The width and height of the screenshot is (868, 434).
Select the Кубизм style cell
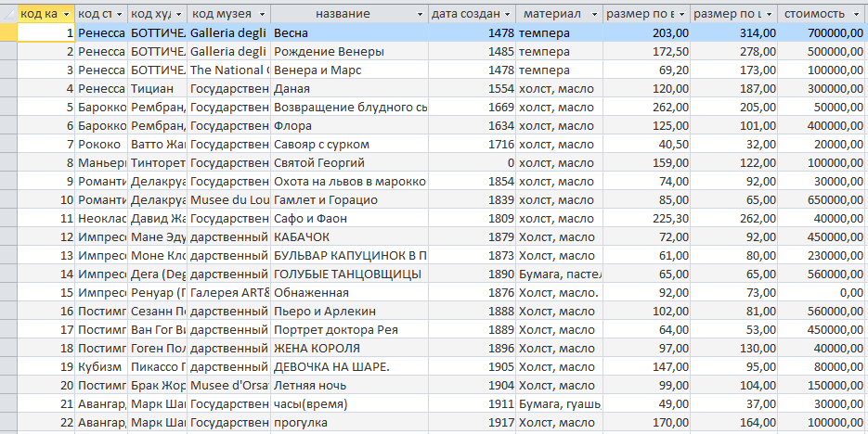(x=101, y=366)
